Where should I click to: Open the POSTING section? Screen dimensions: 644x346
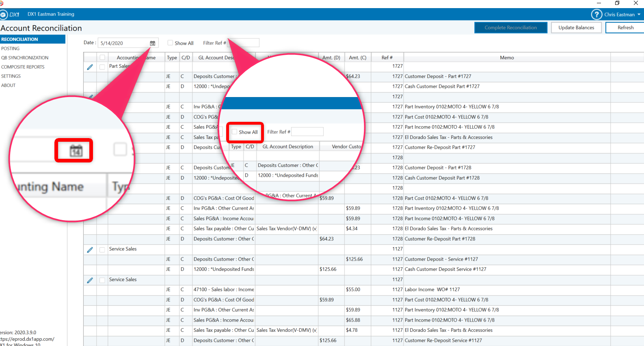(x=11, y=48)
